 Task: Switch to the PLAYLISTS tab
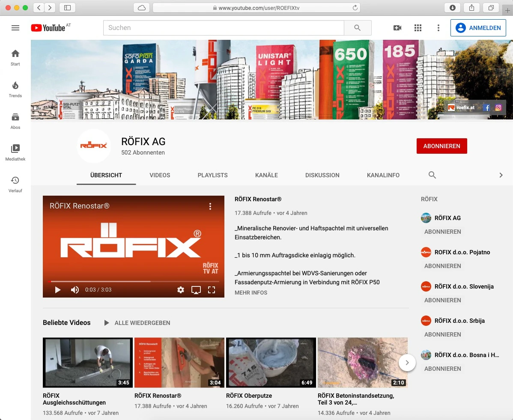[x=213, y=175]
